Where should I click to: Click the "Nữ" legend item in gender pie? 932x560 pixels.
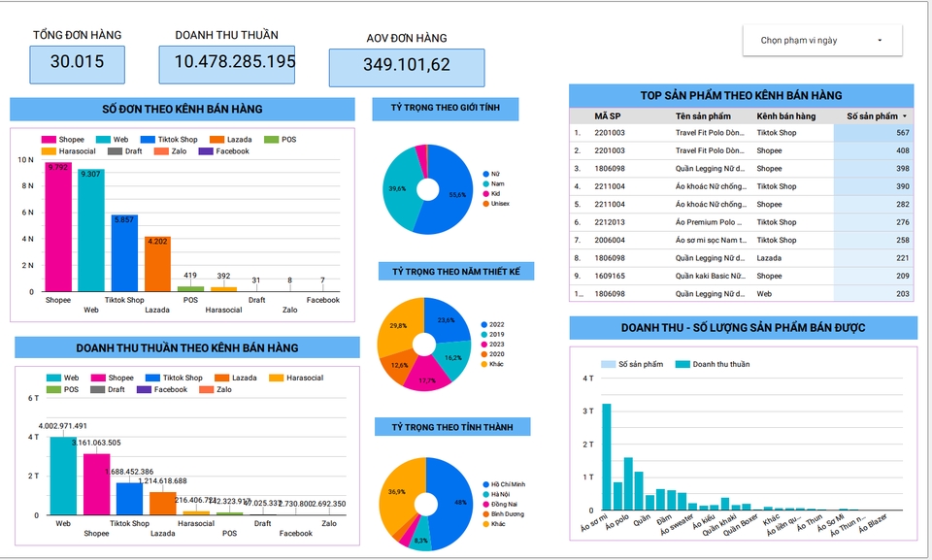coord(495,174)
